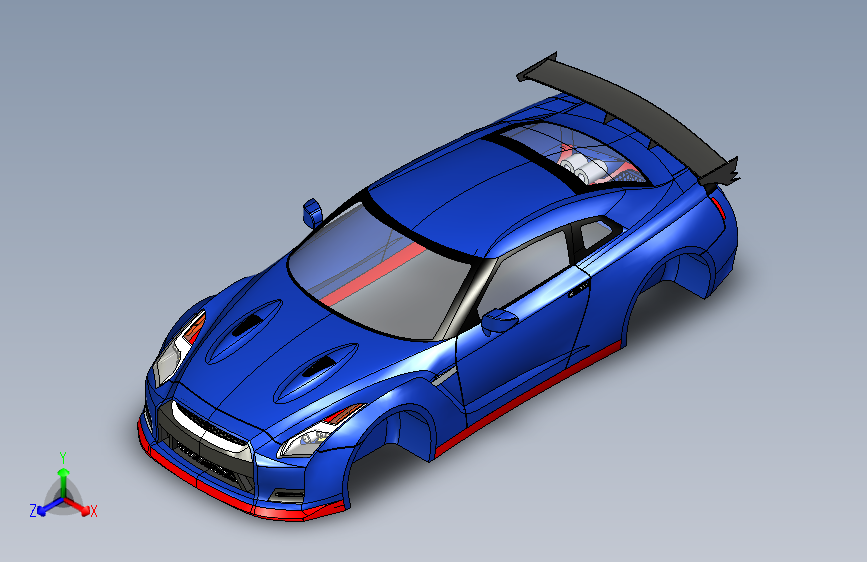
Task: Select the front windshield glass
Action: click(382, 271)
